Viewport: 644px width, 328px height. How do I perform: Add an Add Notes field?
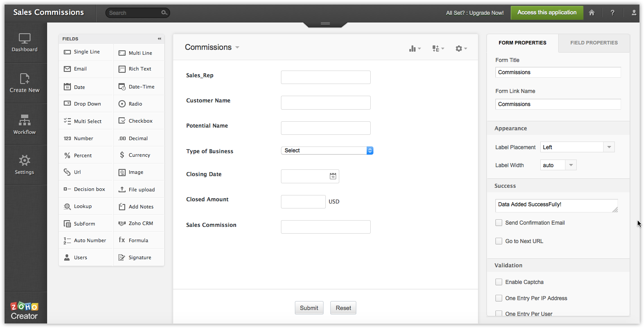click(x=139, y=207)
